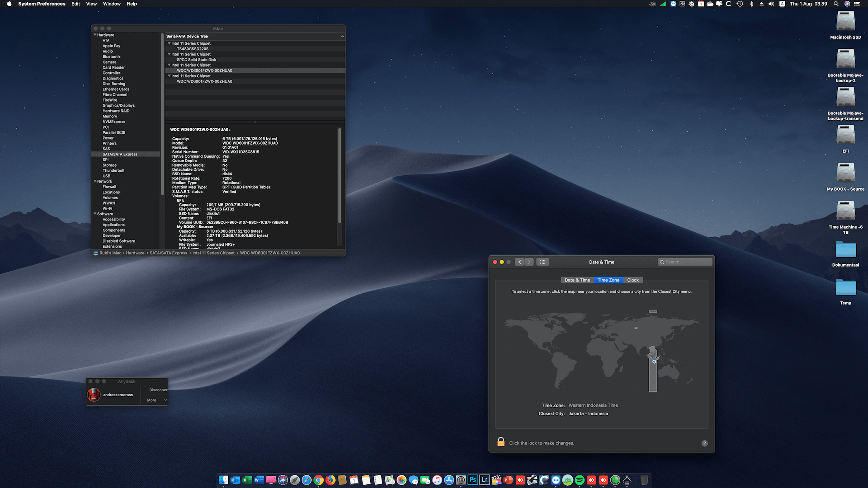The width and height of the screenshot is (868, 488).
Task: Go forward in System Preferences
Action: [529, 262]
